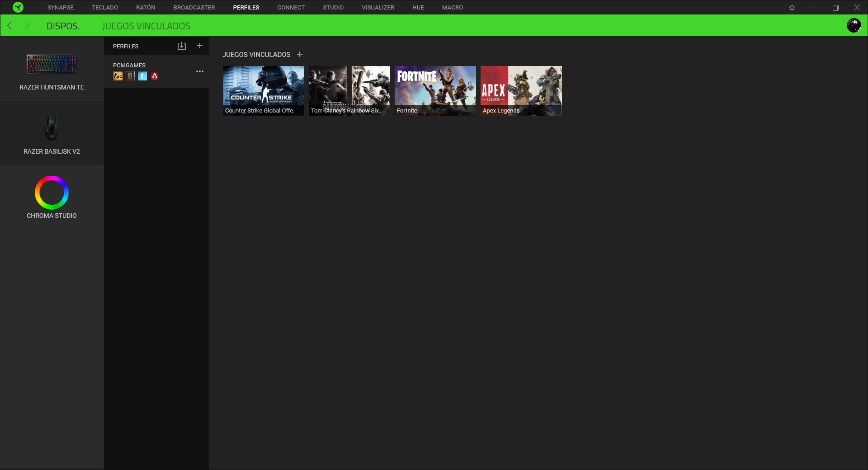Go forward with the right arrow
The image size is (868, 470).
pos(27,25)
